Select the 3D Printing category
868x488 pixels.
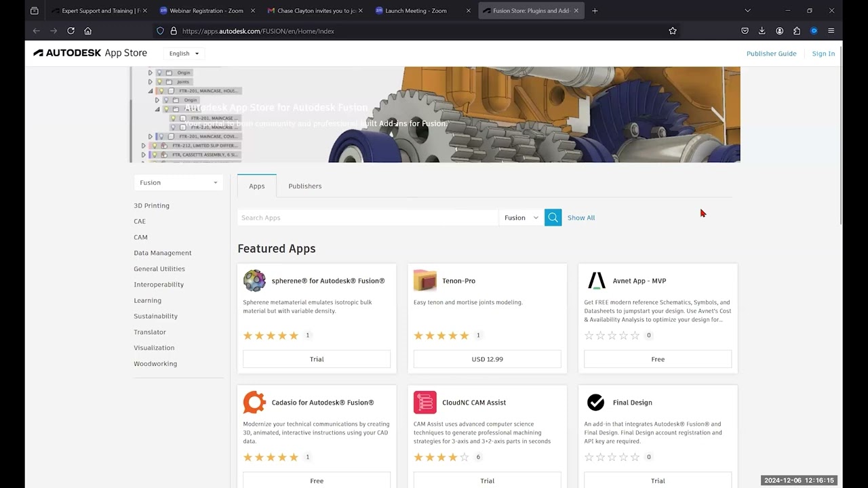coord(151,205)
